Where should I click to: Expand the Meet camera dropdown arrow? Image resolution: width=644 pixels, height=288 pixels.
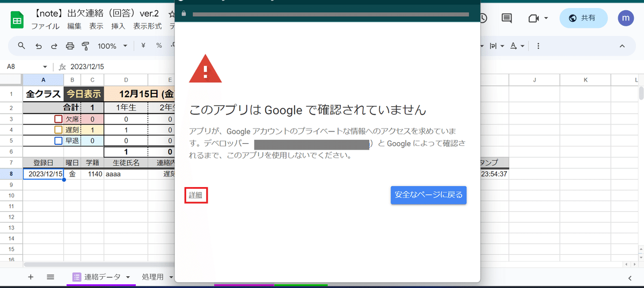pos(546,18)
